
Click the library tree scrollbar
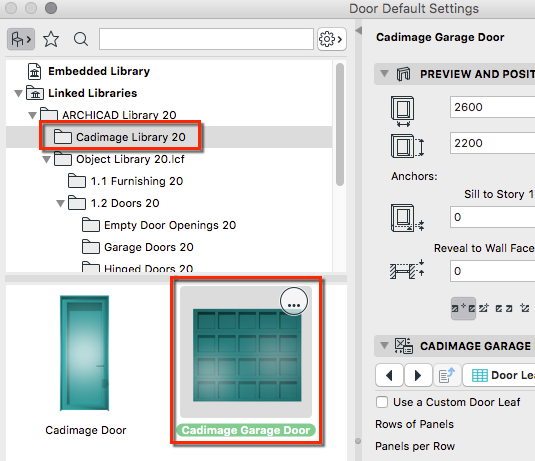pos(339,125)
